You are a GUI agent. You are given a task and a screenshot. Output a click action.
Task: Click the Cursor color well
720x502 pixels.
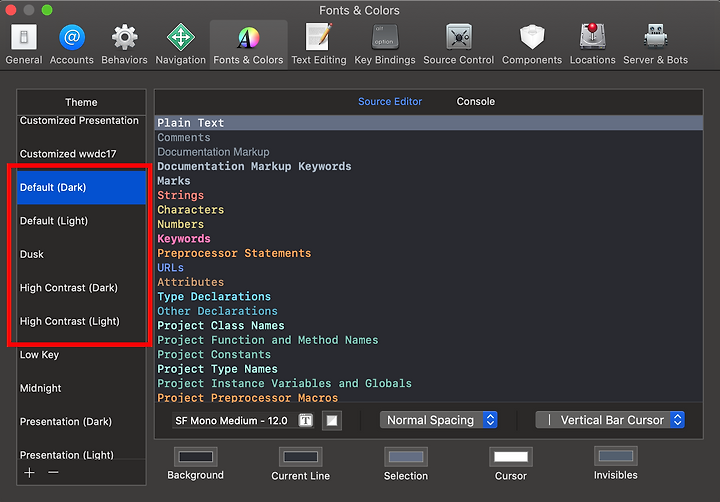[x=511, y=457]
